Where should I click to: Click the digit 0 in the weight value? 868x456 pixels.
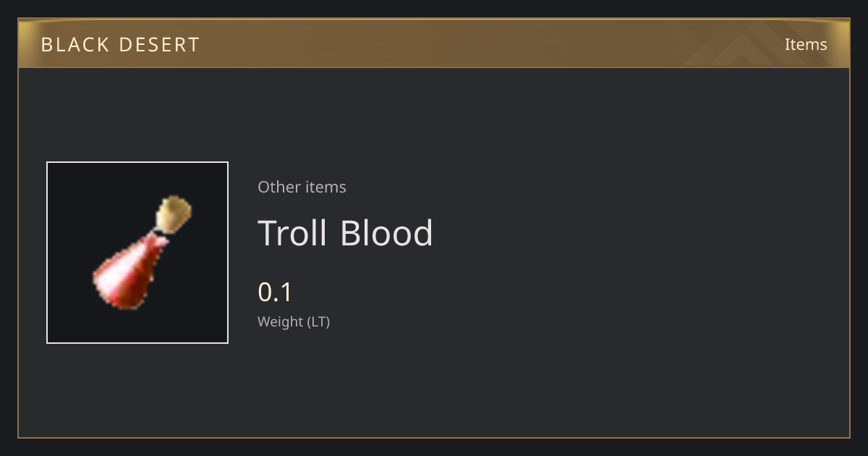click(265, 292)
